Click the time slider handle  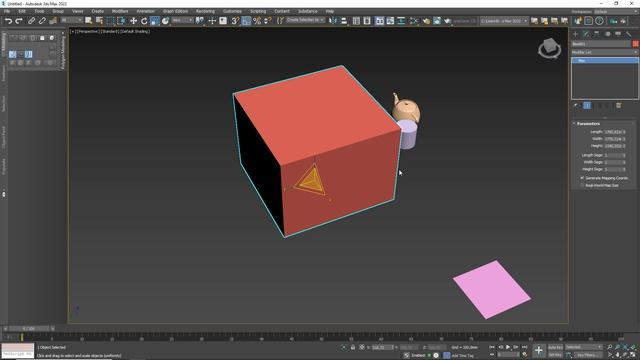click(29, 328)
